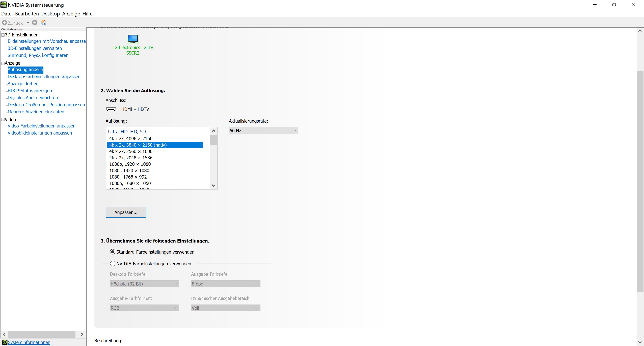Viewport: 644px width, 346px height.
Task: Collapse the Video tree node
Action: coord(3,120)
